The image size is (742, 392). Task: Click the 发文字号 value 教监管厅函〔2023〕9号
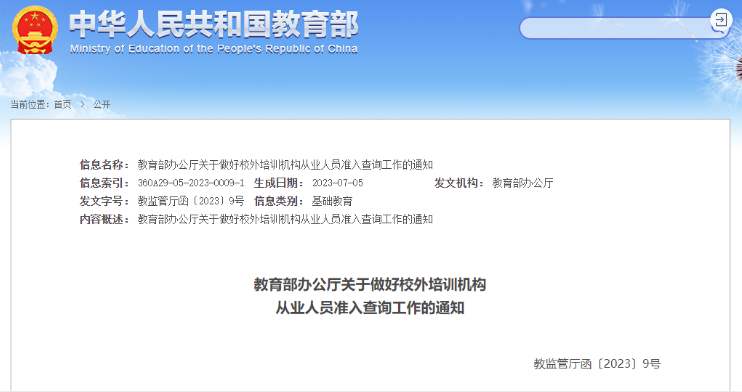pos(191,201)
